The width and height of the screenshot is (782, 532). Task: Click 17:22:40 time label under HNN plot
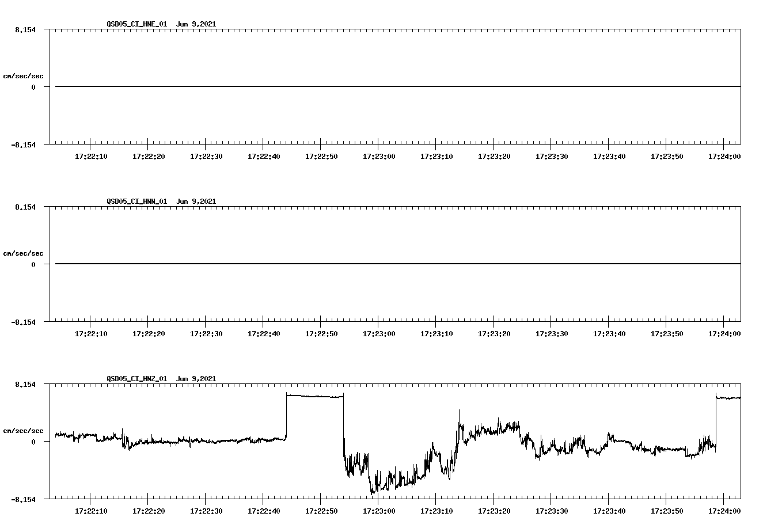tap(264, 333)
